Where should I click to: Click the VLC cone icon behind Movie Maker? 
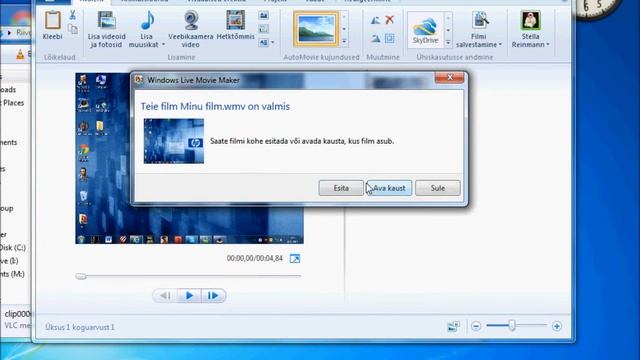click(x=20, y=53)
